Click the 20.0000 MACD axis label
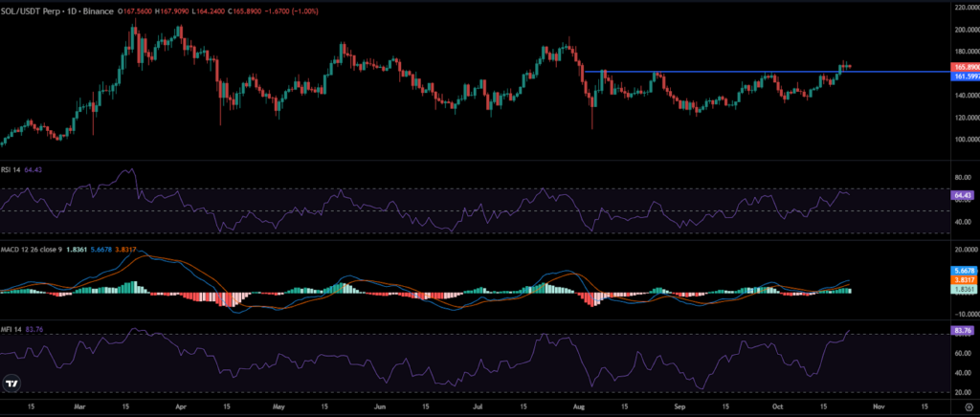980x417 pixels. click(x=965, y=250)
